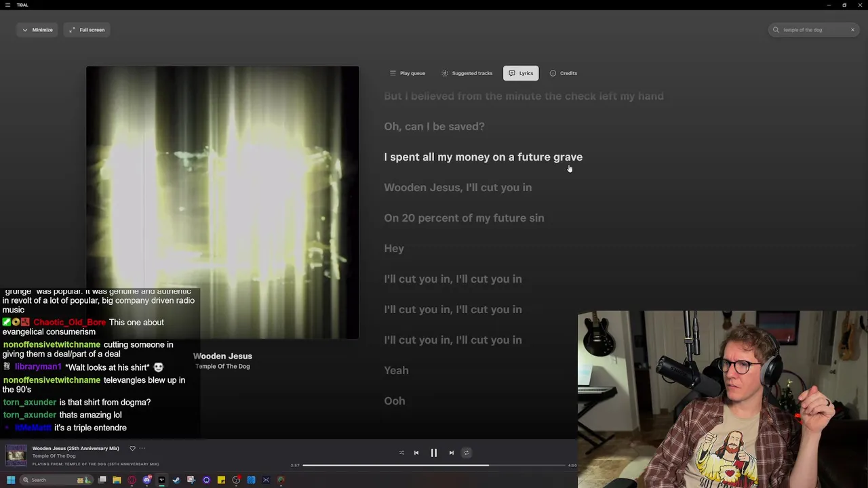Jump to the 'Ooh' lyric line
The height and width of the screenshot is (488, 868).
point(395,401)
